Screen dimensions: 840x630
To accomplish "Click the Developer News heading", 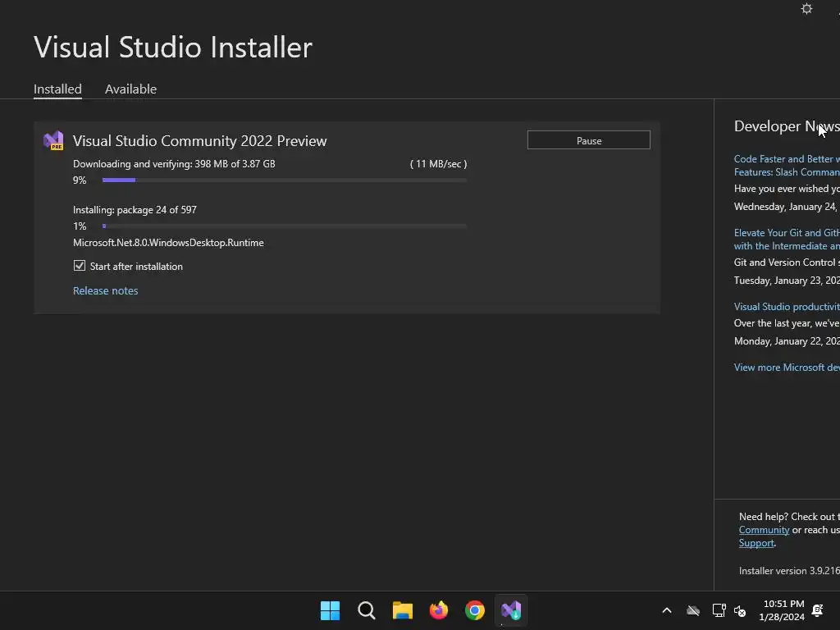I will [787, 126].
